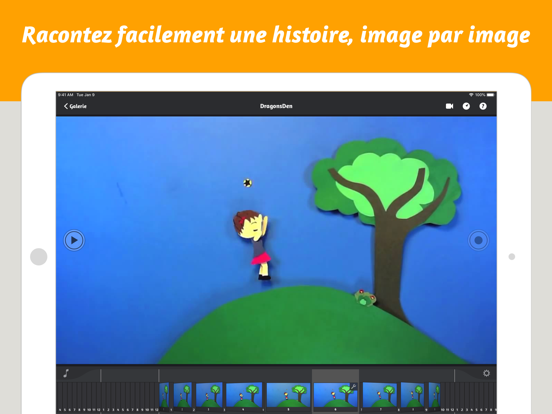Go back to Galerie
Image resolution: width=552 pixels, height=414 pixels.
pyautogui.click(x=75, y=106)
